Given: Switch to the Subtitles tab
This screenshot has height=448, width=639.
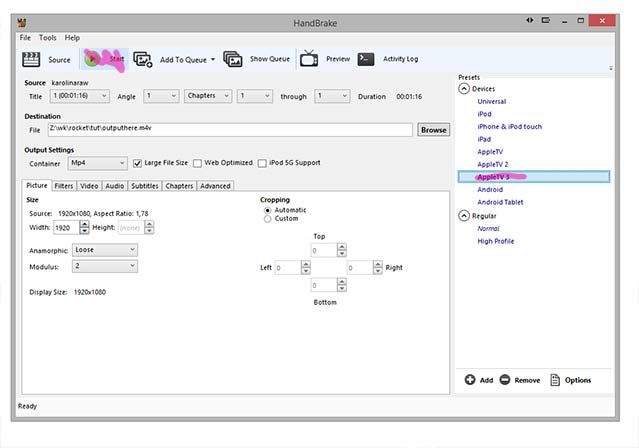Looking at the screenshot, I should [145, 186].
